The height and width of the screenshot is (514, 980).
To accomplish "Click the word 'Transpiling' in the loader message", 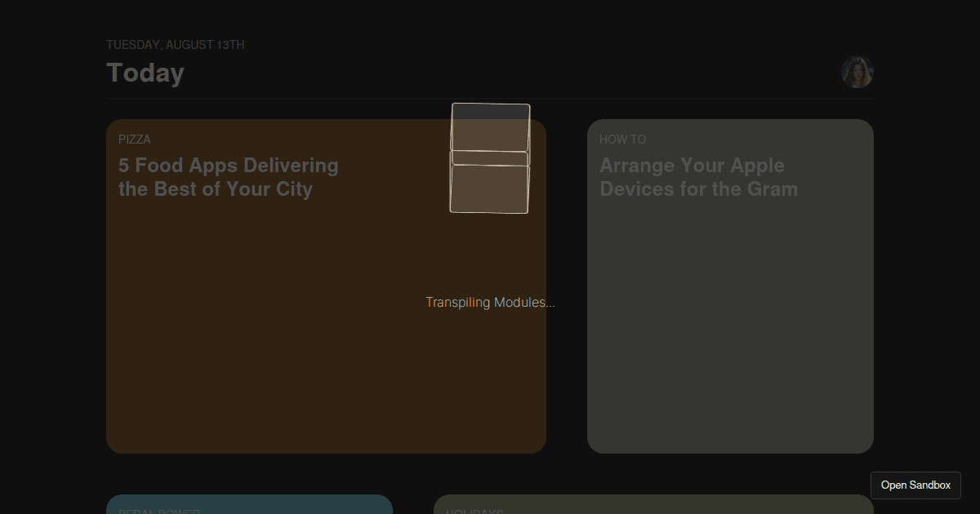I will tap(457, 303).
